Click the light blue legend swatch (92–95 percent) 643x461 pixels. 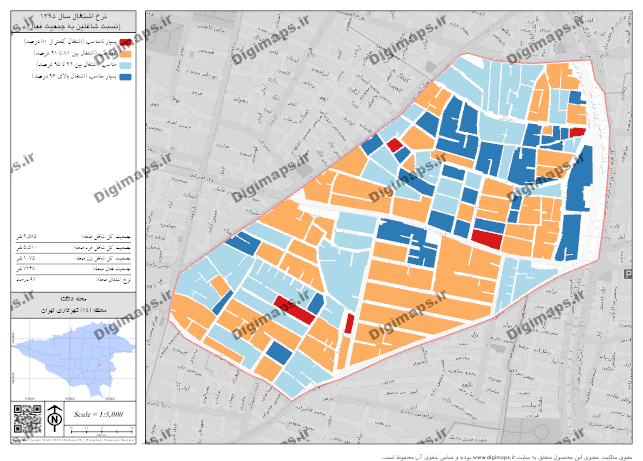[x=125, y=65]
